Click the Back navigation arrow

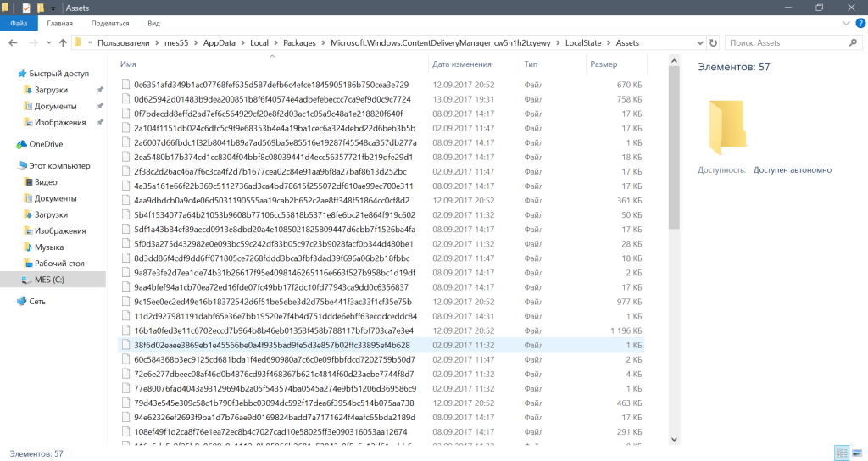[14, 42]
